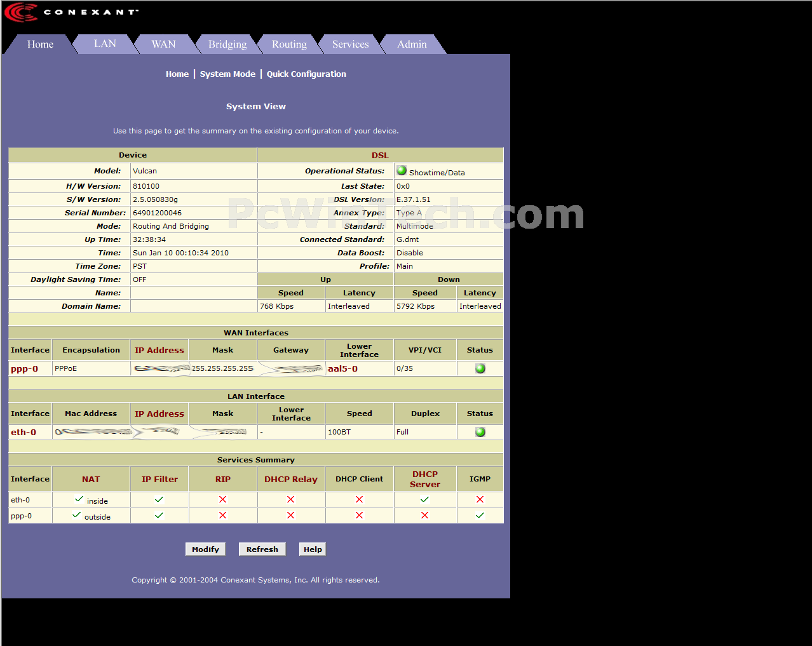Click the time zone value "PST"
The height and width of the screenshot is (646, 812).
point(140,266)
